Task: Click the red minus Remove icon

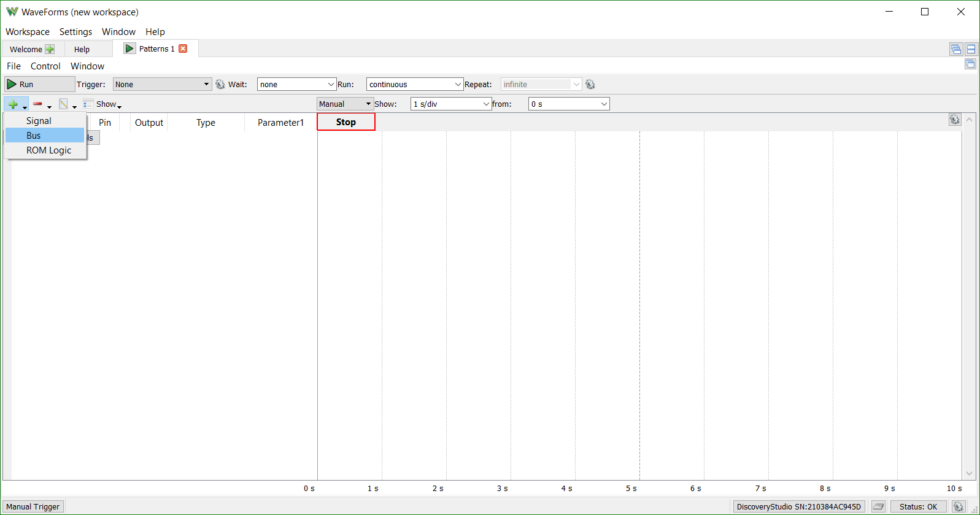Action: coord(37,104)
